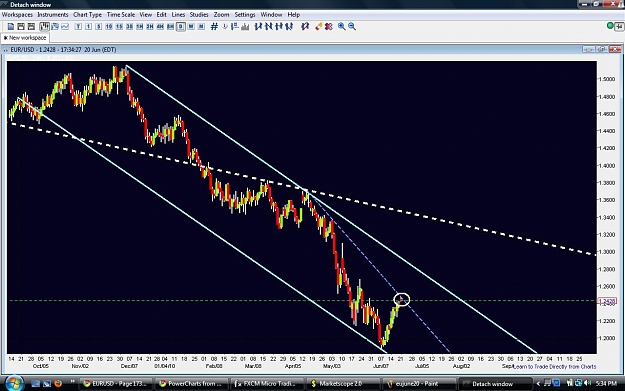Viewport: 625px width, 391px height.
Task: Open the Instruments menu
Action: coord(53,15)
